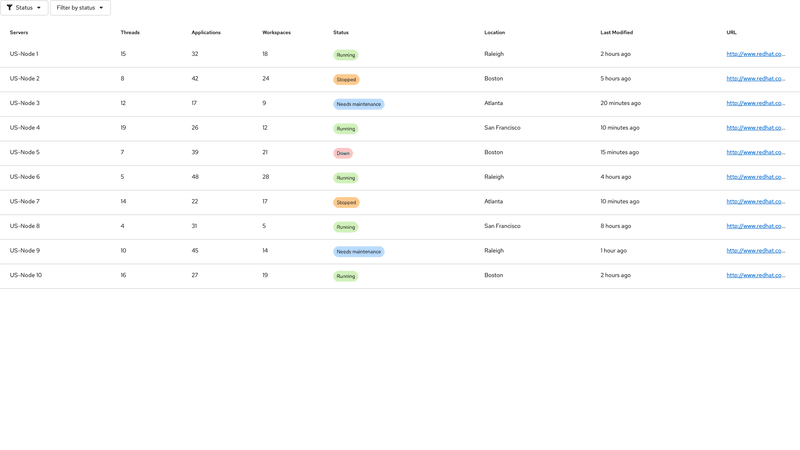Open the URL link for US-Node 8

click(x=755, y=226)
